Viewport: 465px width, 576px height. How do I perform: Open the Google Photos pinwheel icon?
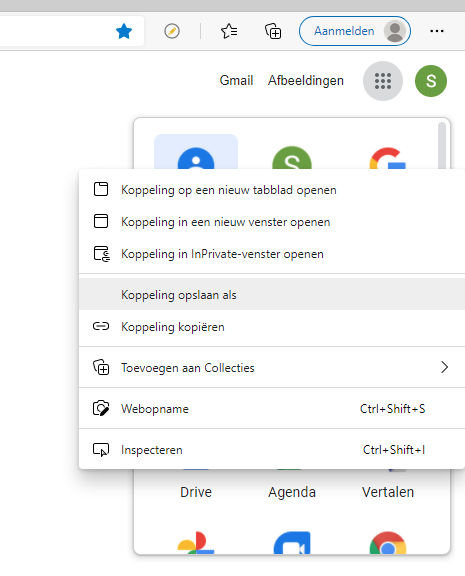(x=196, y=543)
